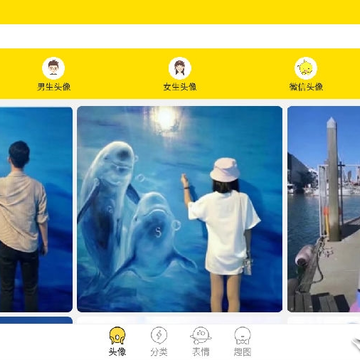Open the harbor dock photo
This screenshot has width=360, height=360.
pos(324,209)
